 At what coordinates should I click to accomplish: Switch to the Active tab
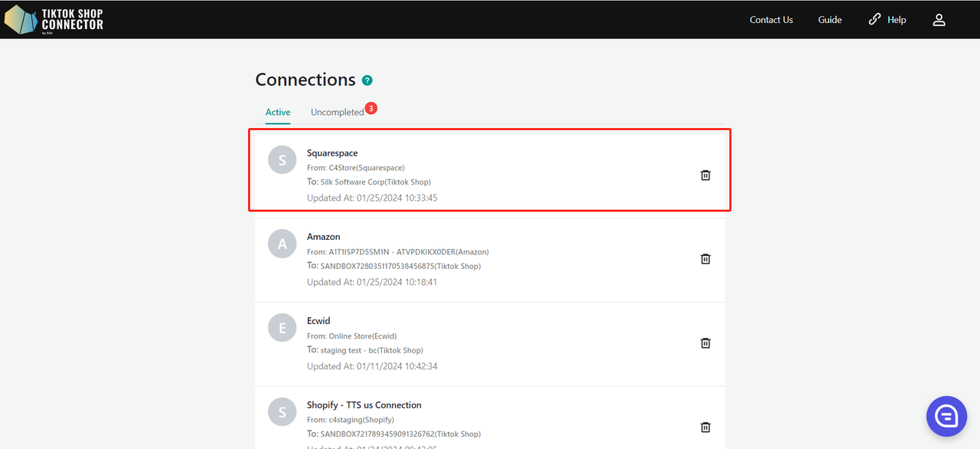(278, 112)
